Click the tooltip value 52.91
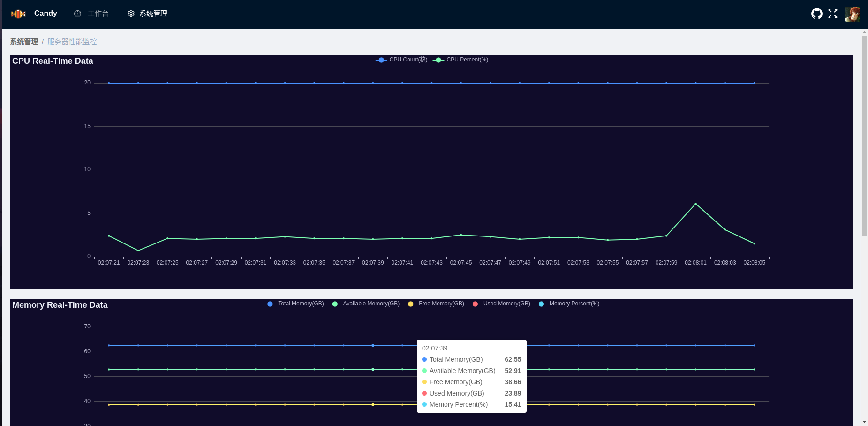The width and height of the screenshot is (868, 426). coord(513,371)
